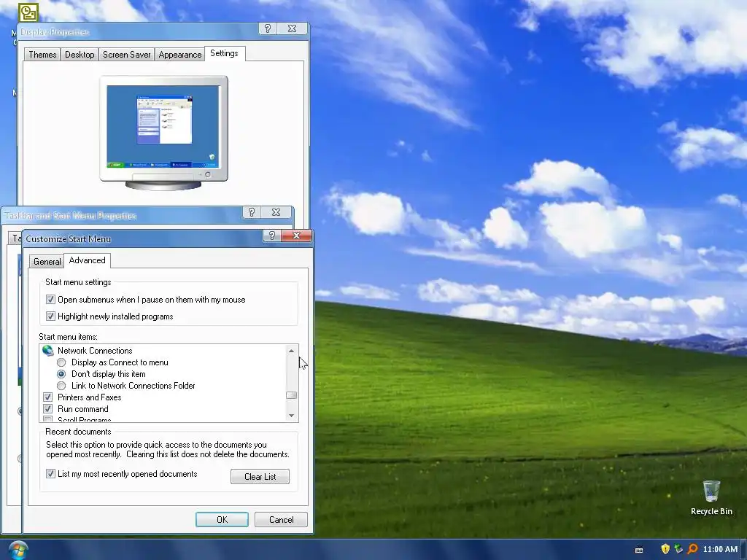Confirm with OK in Customize Start Menu

tap(222, 519)
